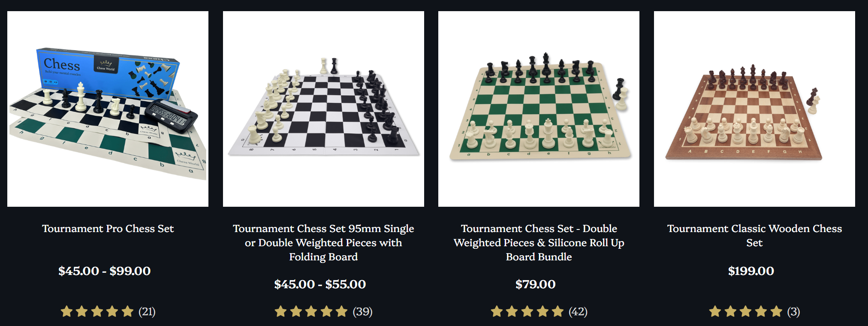This screenshot has height=326, width=868.
Task: Open the Tournament Classic Wooden Chess Set image
Action: click(754, 109)
